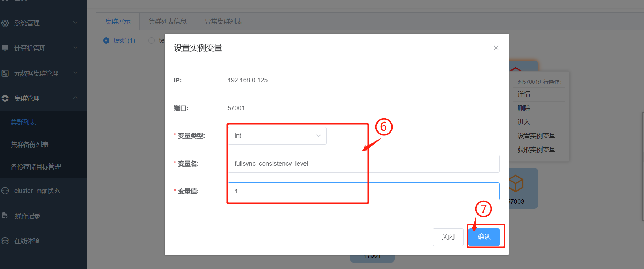Viewport: 644px width, 269px height.
Task: Expand the 系统管理 menu chevron
Action: point(75,23)
